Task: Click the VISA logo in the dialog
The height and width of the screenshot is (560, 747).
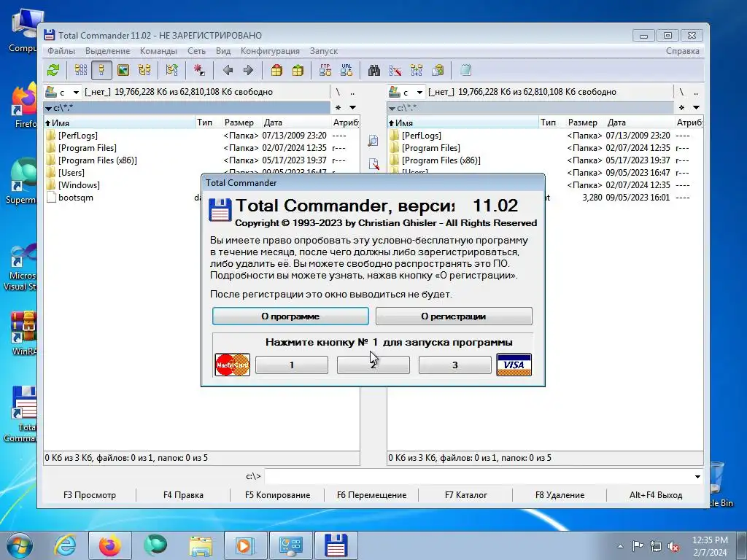Action: 514,365
